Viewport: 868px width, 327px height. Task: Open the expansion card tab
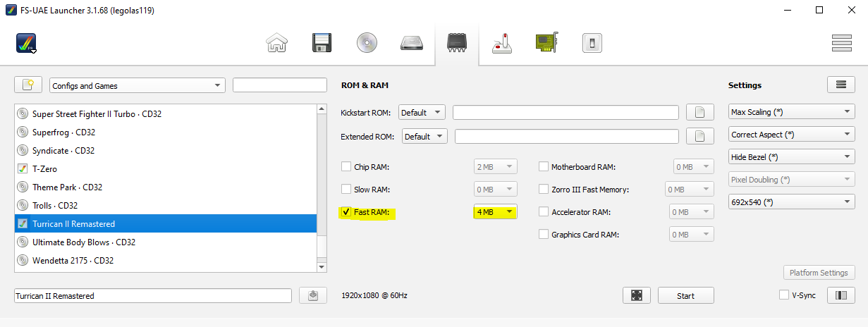pos(546,43)
